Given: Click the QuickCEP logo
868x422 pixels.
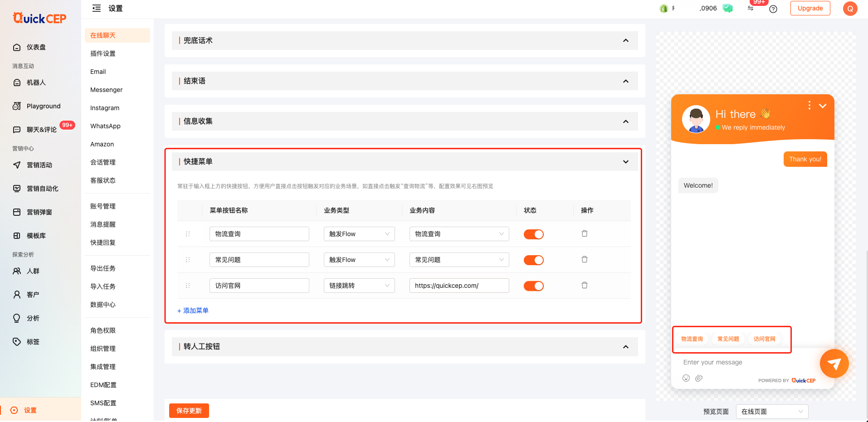Looking at the screenshot, I should click(x=39, y=18).
